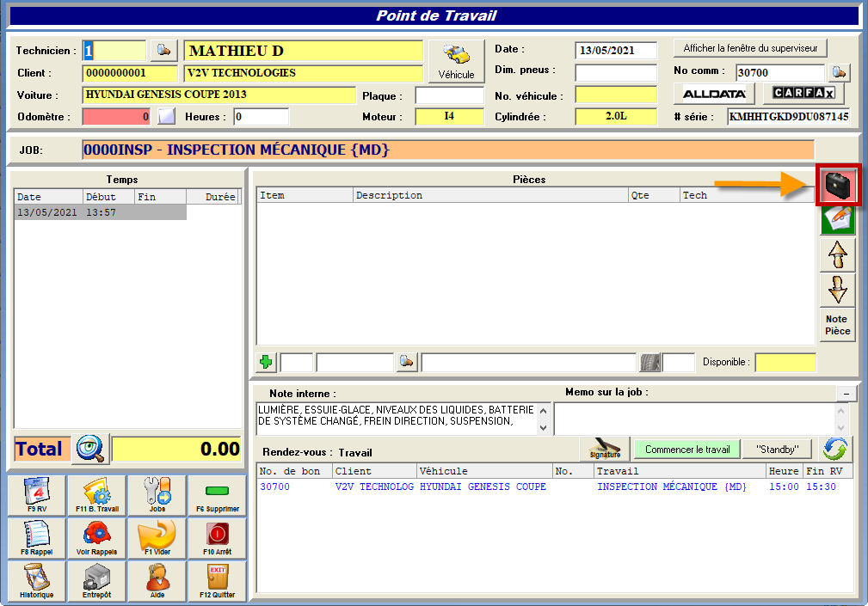Click the Technicien number field
This screenshot has height=606, width=868.
click(x=114, y=51)
